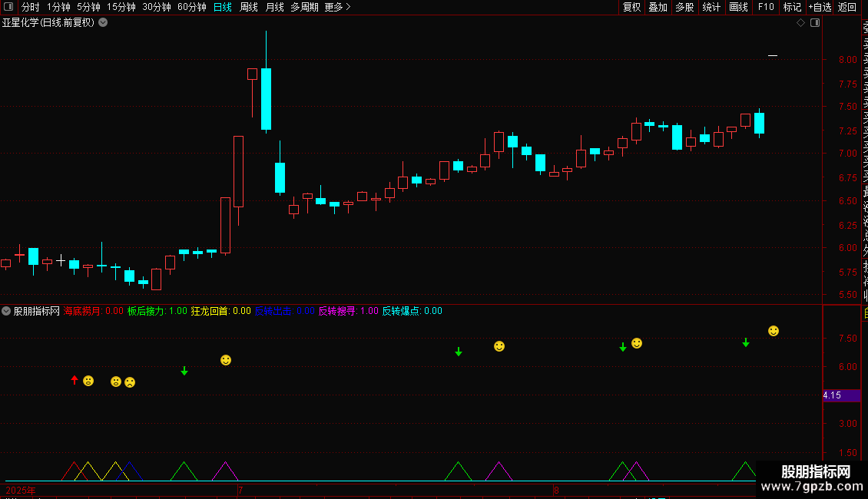Select the 15分钟 period
The width and height of the screenshot is (868, 499).
coord(121,7)
